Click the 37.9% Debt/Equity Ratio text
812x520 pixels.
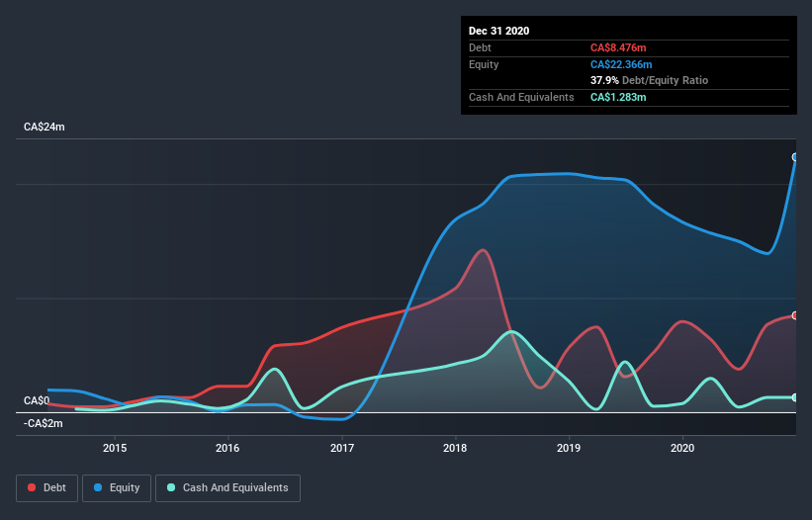[649, 80]
